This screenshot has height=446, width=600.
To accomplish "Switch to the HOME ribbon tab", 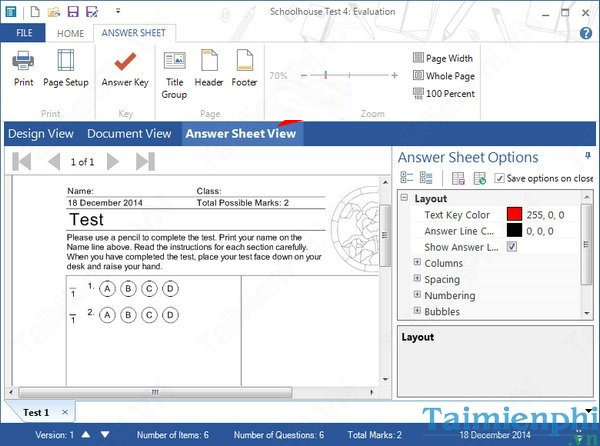I will [x=70, y=34].
